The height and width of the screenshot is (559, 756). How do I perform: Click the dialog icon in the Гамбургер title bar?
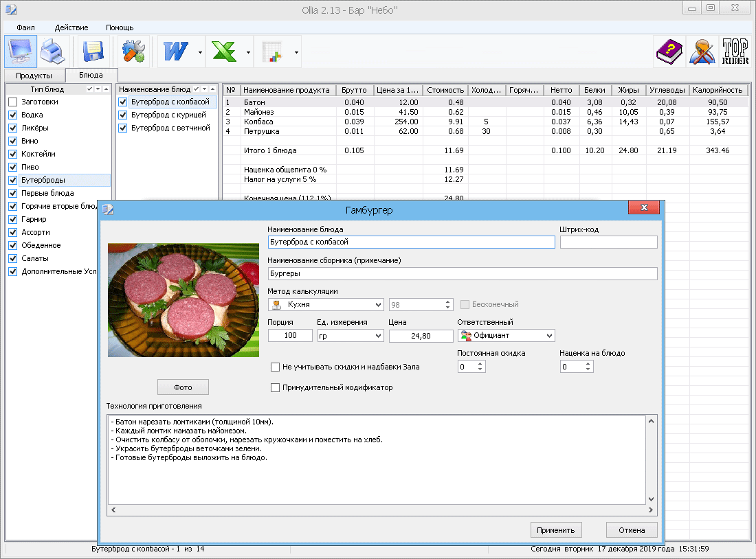coord(108,209)
